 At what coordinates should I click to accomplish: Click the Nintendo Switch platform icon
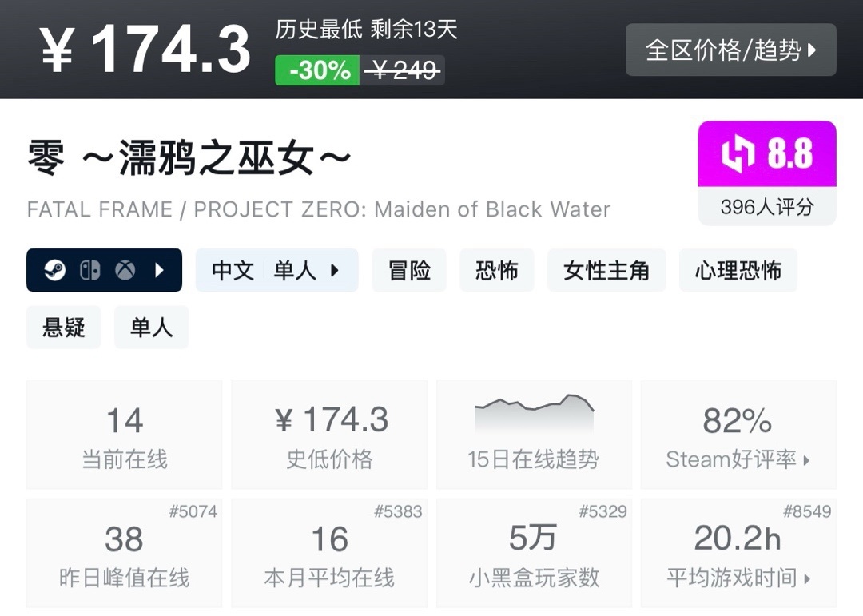[x=89, y=271]
